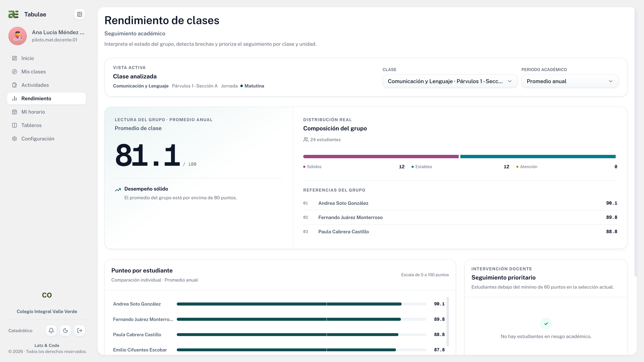Click the main page vertical scrollbar
Screen dimensions: 644x362
(636, 142)
